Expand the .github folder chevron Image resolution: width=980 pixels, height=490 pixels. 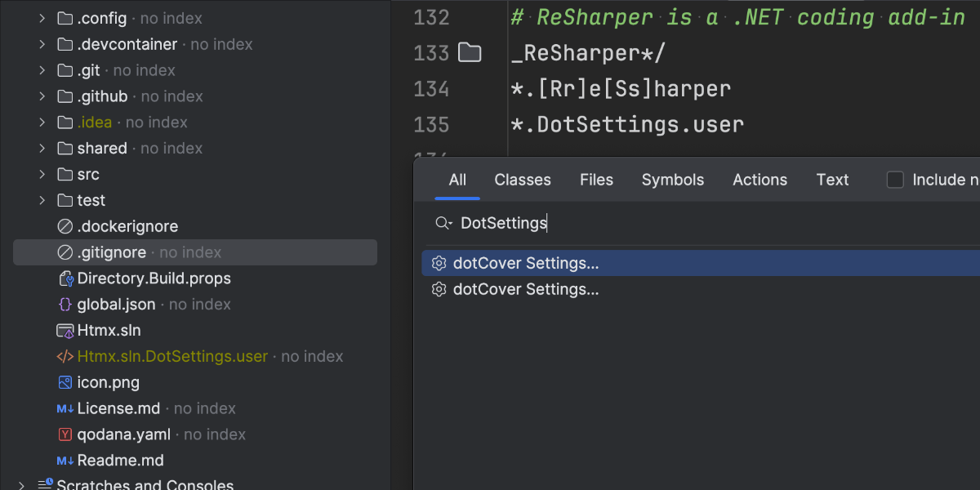[42, 96]
